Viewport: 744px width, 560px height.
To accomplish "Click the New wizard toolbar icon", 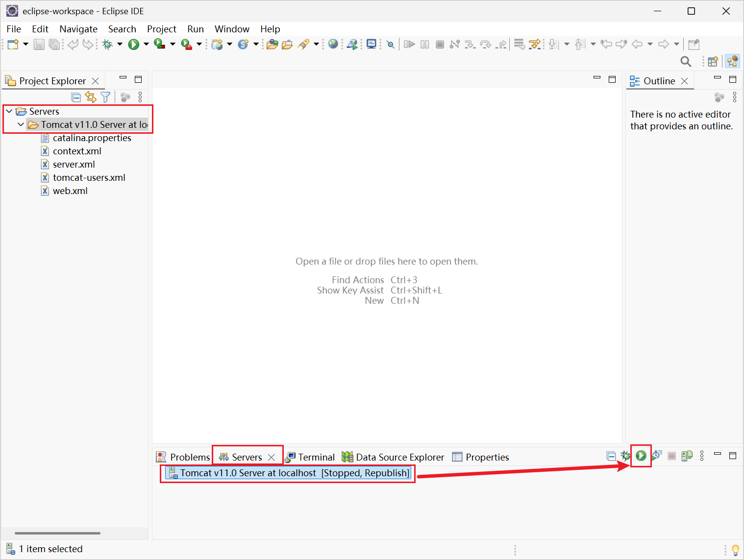I will pyautogui.click(x=13, y=45).
